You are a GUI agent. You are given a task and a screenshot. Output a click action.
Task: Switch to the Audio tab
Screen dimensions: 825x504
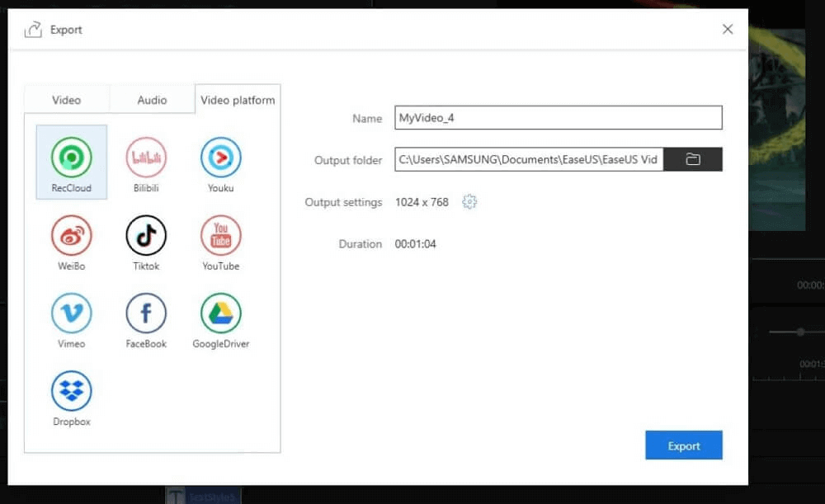coord(152,100)
